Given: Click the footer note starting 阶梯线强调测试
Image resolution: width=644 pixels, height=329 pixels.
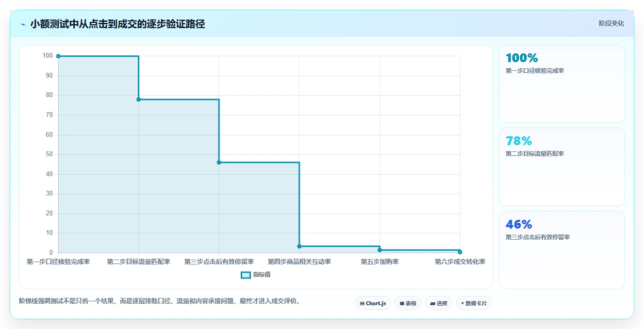Looking at the screenshot, I should pyautogui.click(x=160, y=301).
